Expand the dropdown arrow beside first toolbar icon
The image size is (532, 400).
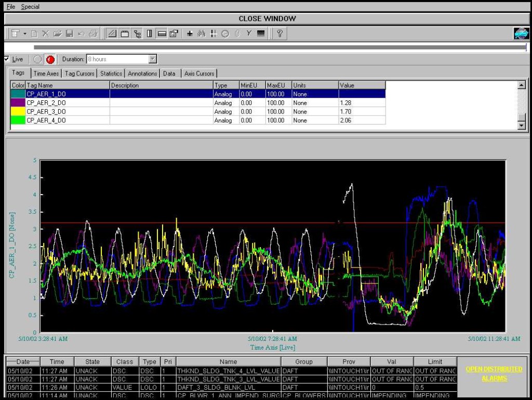click(24, 34)
